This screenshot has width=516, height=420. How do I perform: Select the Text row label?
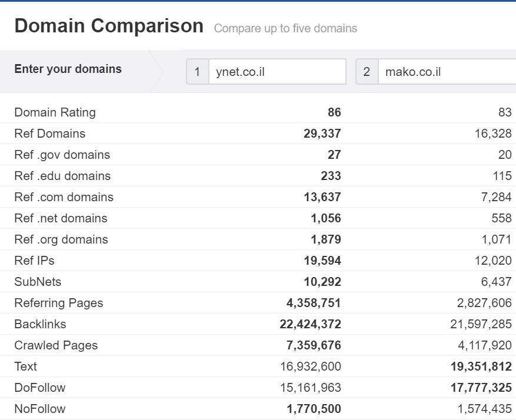click(26, 366)
